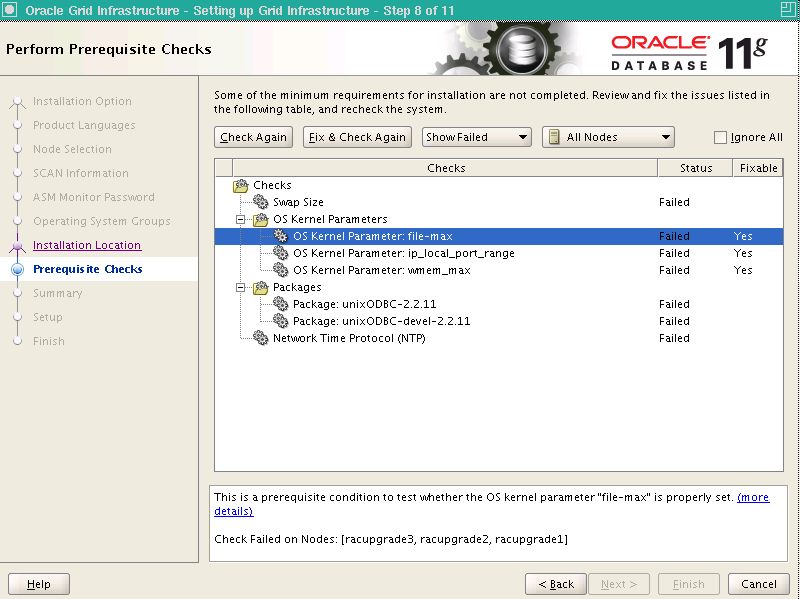800x599 pixels.
Task: Click the Status column header
Action: pyautogui.click(x=694, y=168)
